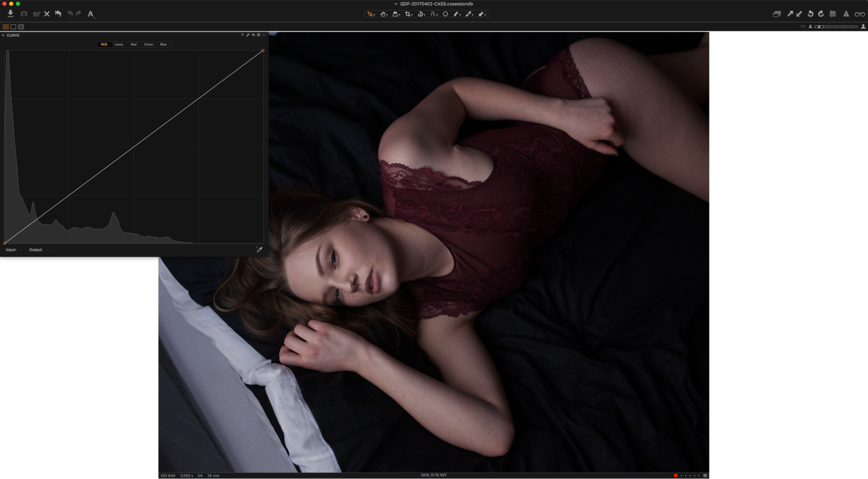Click the exposure warning triangle icon
868x479 pixels.
(846, 14)
